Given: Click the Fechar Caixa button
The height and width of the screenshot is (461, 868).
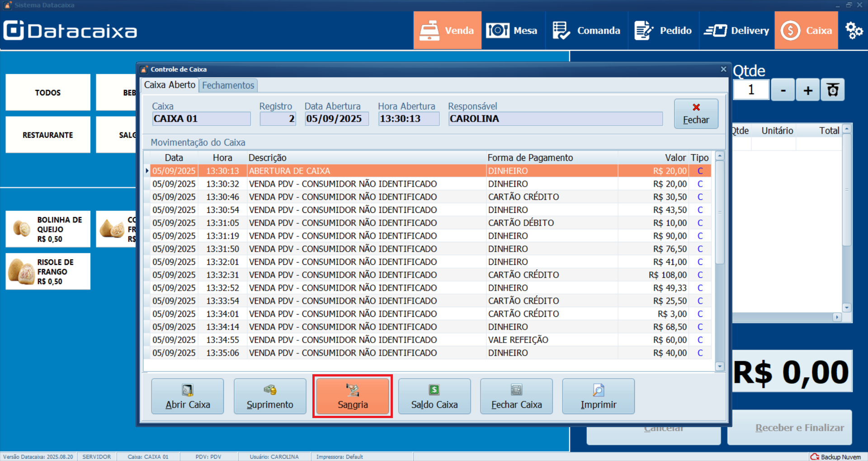Looking at the screenshot, I should click(x=516, y=396).
